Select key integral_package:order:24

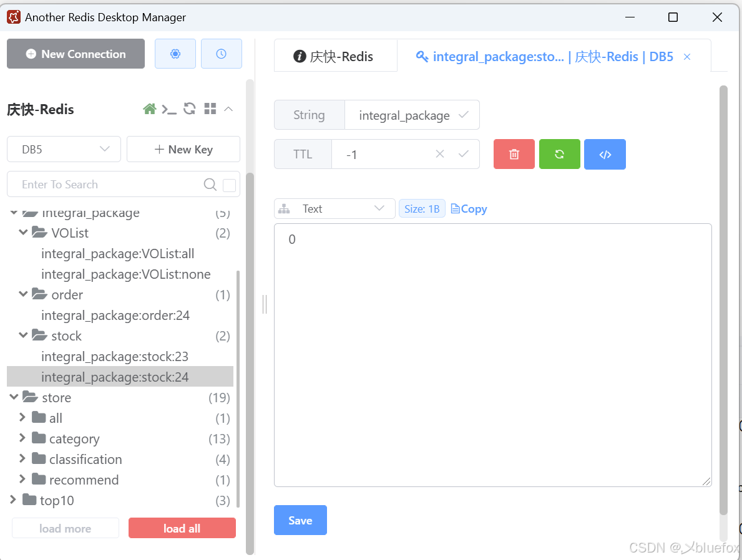pyautogui.click(x=115, y=316)
